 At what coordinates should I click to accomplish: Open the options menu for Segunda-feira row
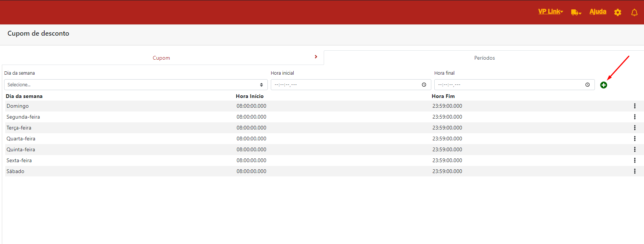coord(635,117)
